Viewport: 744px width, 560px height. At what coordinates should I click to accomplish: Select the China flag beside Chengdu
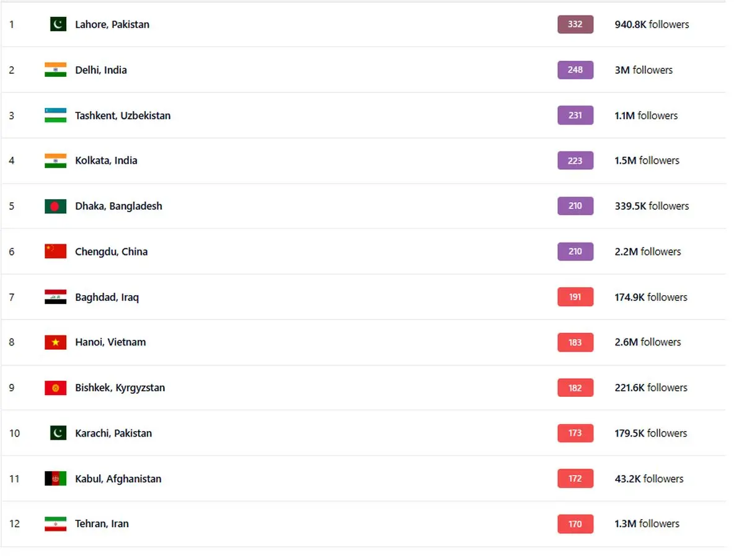(x=55, y=251)
